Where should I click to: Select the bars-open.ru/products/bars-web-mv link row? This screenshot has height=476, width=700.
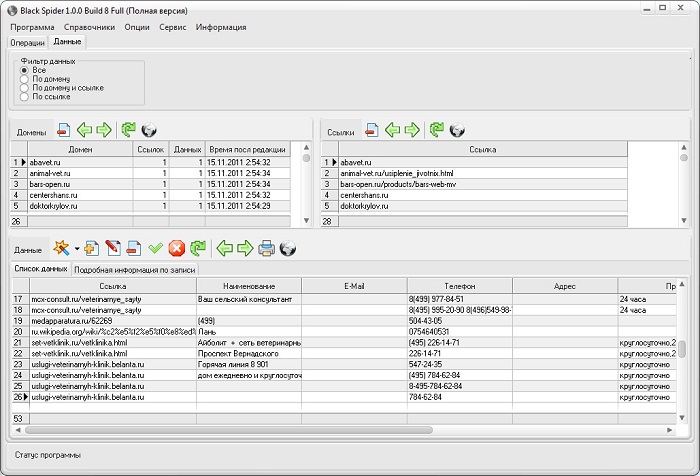(x=474, y=184)
